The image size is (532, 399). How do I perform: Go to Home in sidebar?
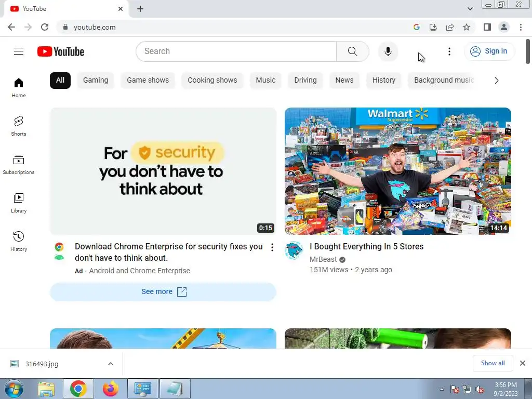[x=19, y=88]
